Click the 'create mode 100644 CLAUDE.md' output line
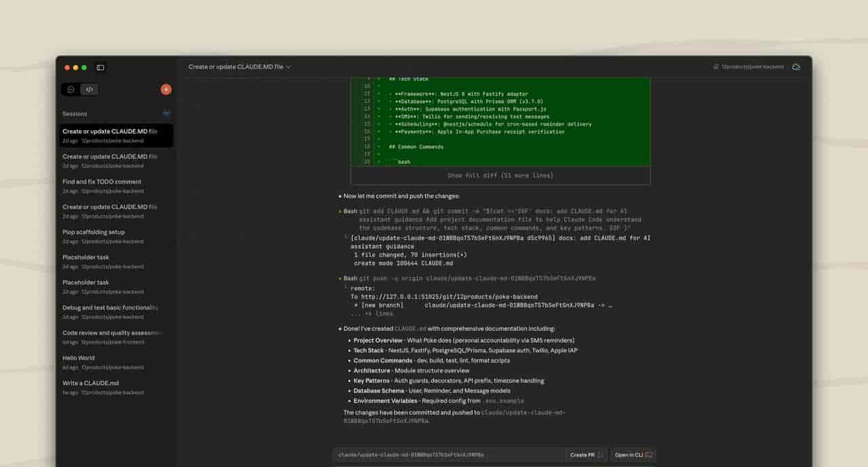Image resolution: width=868 pixels, height=467 pixels. (x=403, y=263)
